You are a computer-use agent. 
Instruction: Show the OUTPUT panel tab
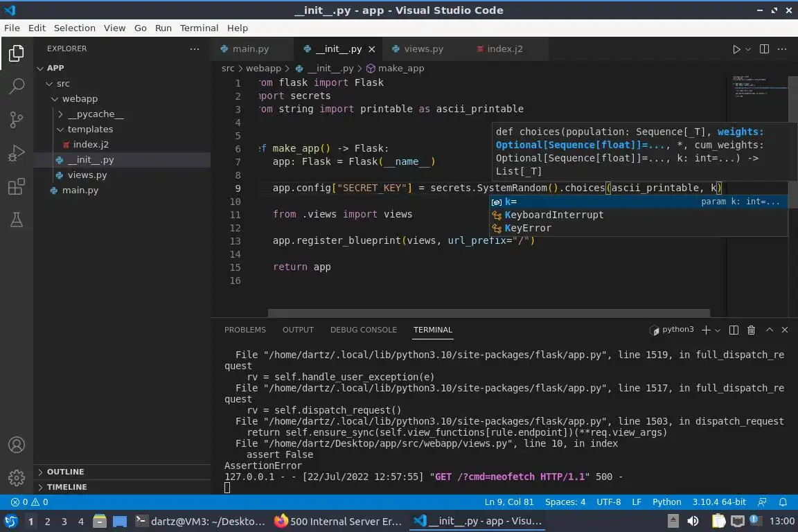(298, 330)
